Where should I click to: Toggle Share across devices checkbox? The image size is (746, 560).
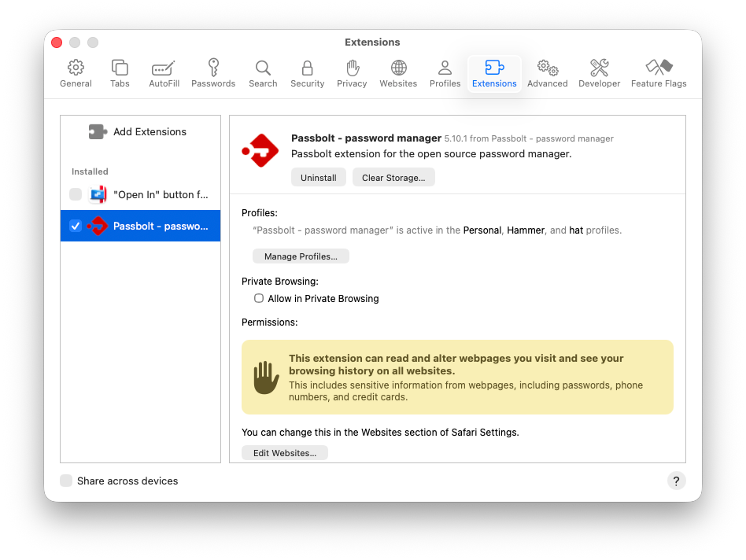tap(66, 481)
